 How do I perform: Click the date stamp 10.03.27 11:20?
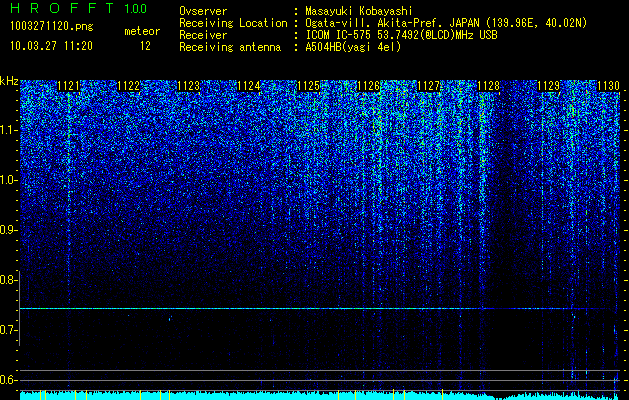tap(51, 46)
